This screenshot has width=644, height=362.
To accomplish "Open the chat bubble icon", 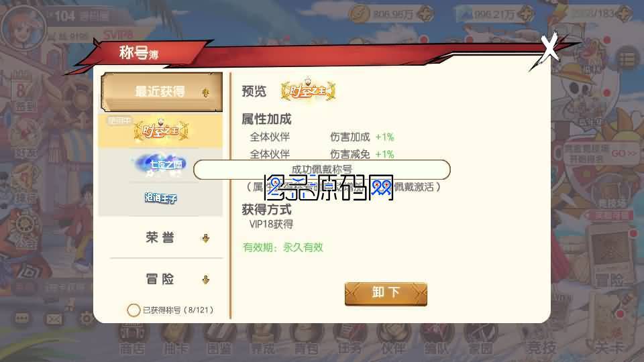I will point(21,318).
